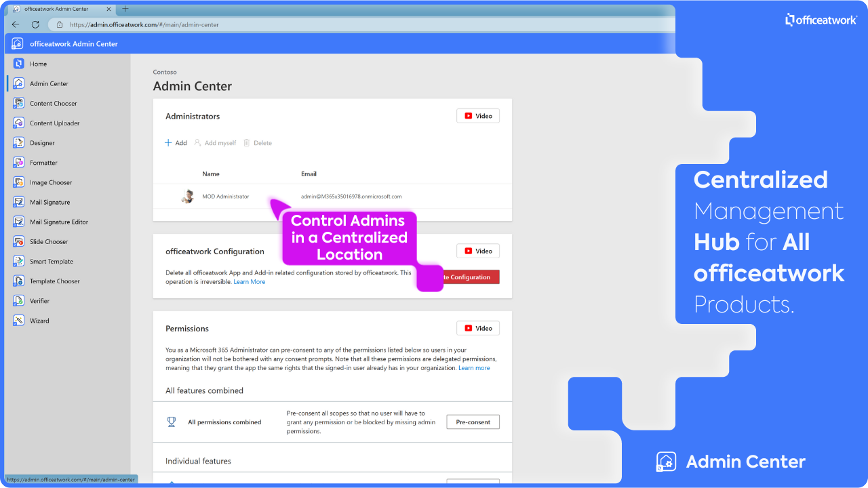Open the Mail Signature Editor sidebar icon
Image resolution: width=868 pixels, height=488 pixels.
19,222
